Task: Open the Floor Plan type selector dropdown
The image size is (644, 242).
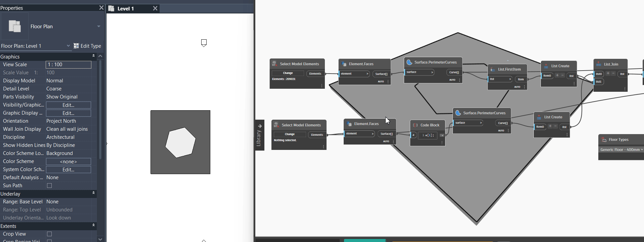Action: (99, 26)
